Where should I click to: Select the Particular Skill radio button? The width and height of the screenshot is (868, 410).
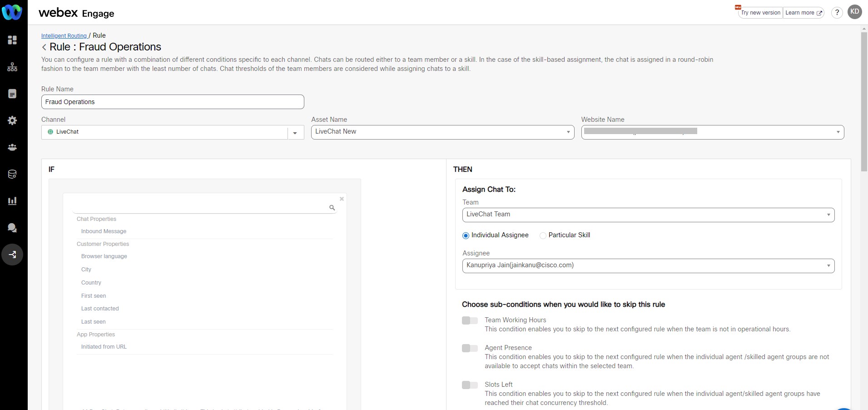pos(543,235)
